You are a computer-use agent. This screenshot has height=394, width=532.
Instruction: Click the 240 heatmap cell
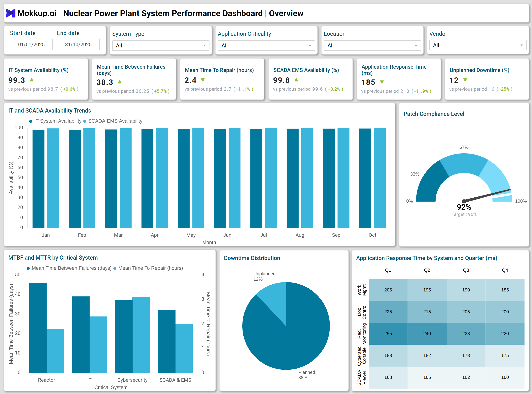(427, 334)
